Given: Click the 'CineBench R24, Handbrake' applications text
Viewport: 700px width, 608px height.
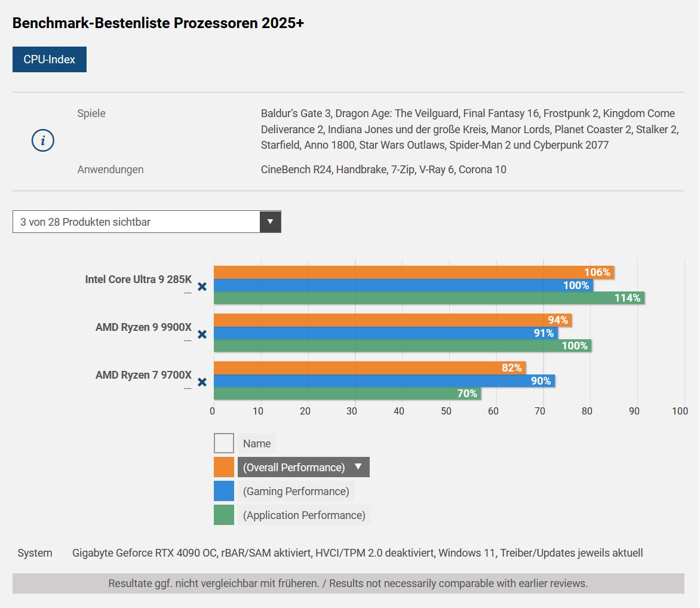Looking at the screenshot, I should click(x=383, y=170).
